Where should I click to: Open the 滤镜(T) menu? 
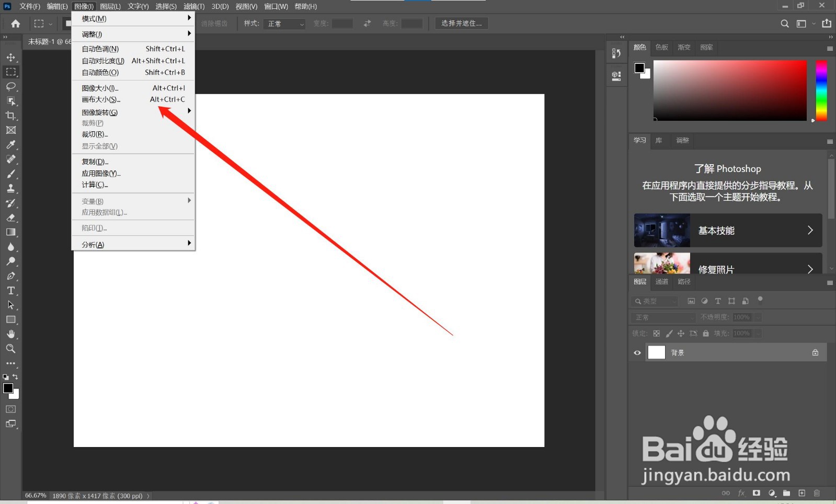pos(194,6)
